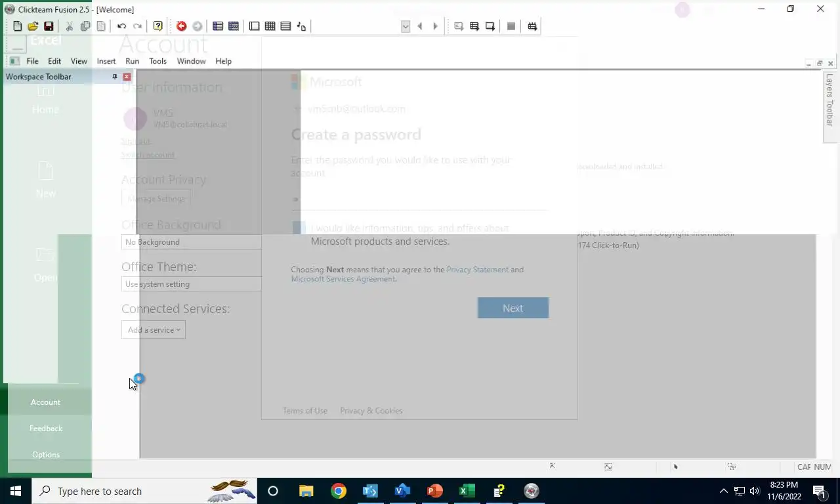Select Options in Excel sidebar
The image size is (840, 504).
[x=46, y=455]
